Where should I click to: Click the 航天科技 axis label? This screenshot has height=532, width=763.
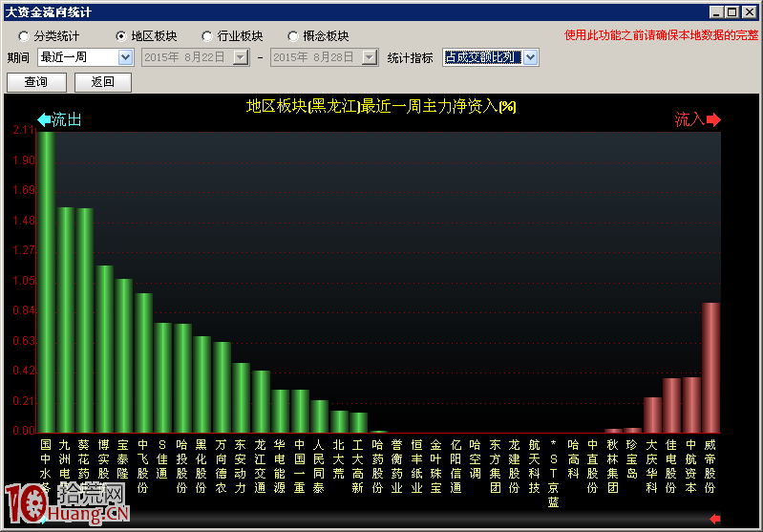pos(535,466)
